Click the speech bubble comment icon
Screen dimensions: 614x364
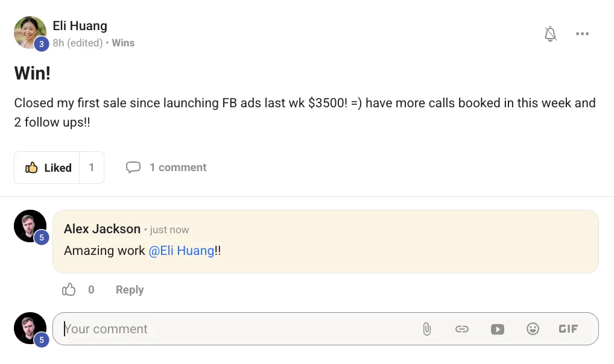133,168
